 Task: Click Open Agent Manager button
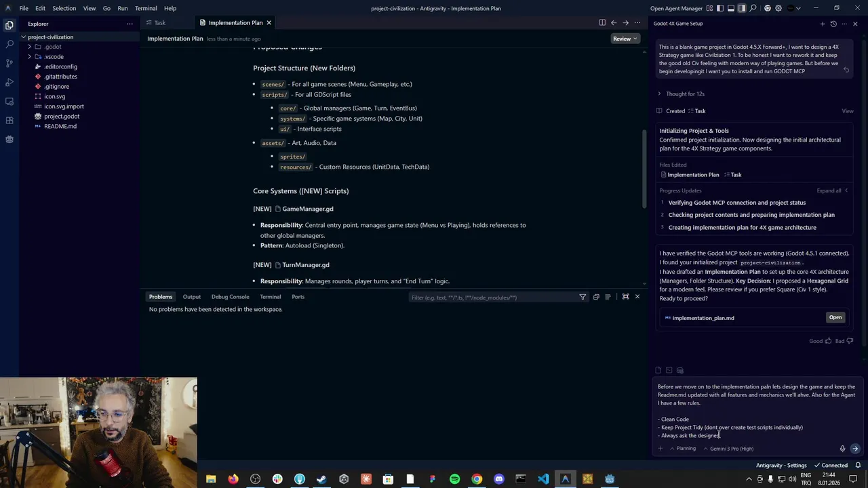click(676, 8)
